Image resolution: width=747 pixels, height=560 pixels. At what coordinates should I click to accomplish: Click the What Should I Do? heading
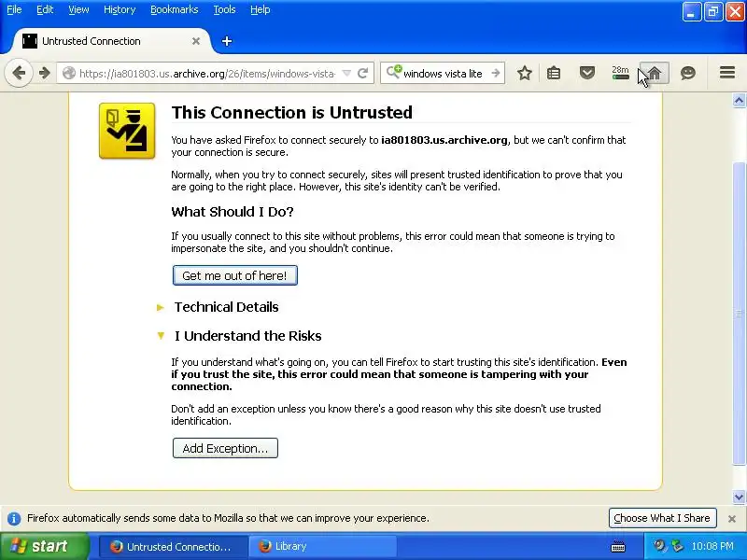[233, 212]
